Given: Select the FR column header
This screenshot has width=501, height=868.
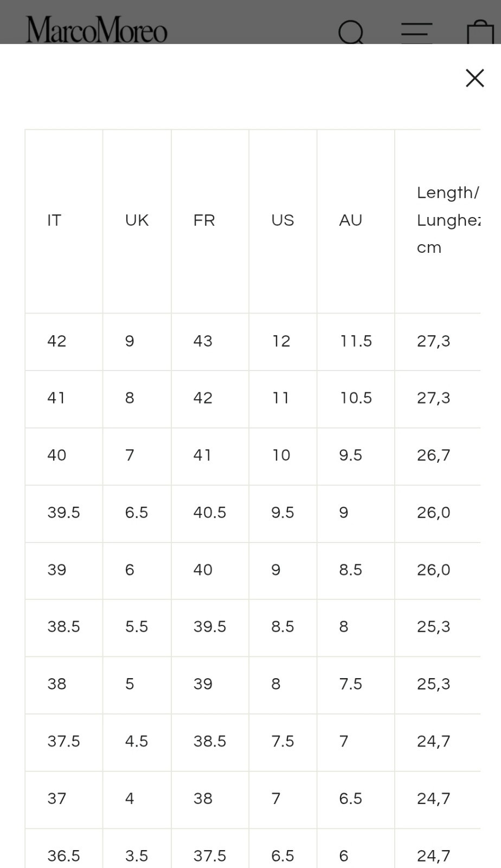Looking at the screenshot, I should 204,220.
